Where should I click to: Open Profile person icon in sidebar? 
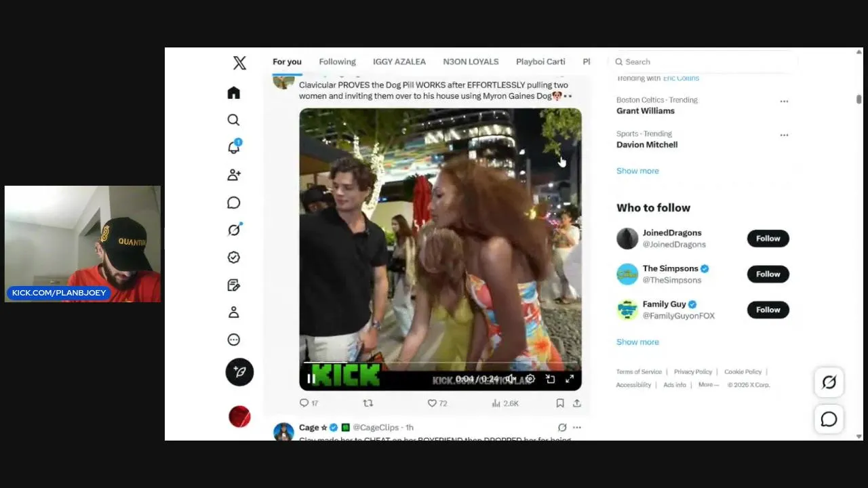[234, 312]
